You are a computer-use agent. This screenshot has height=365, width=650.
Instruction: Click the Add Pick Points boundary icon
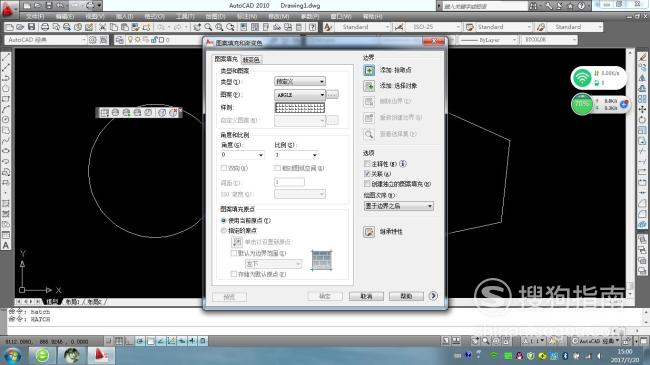(x=369, y=70)
